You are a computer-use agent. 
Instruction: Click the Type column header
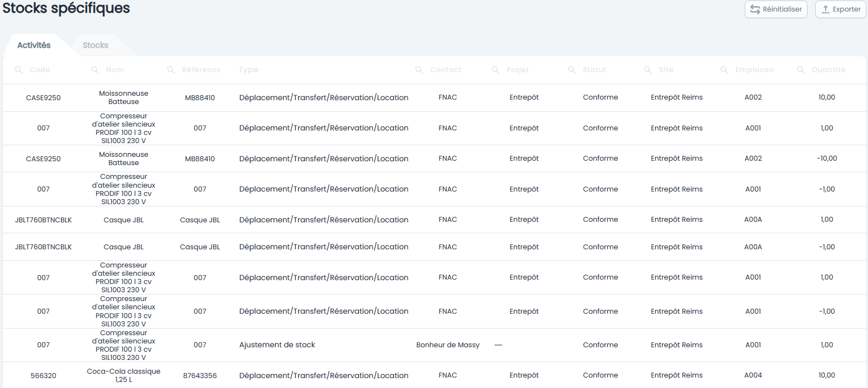[249, 70]
